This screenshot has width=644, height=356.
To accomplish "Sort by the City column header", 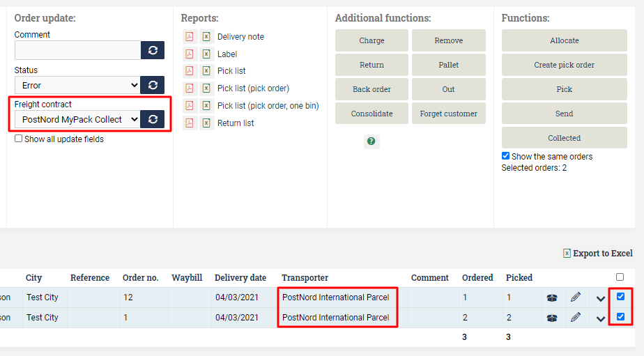I will point(33,277).
